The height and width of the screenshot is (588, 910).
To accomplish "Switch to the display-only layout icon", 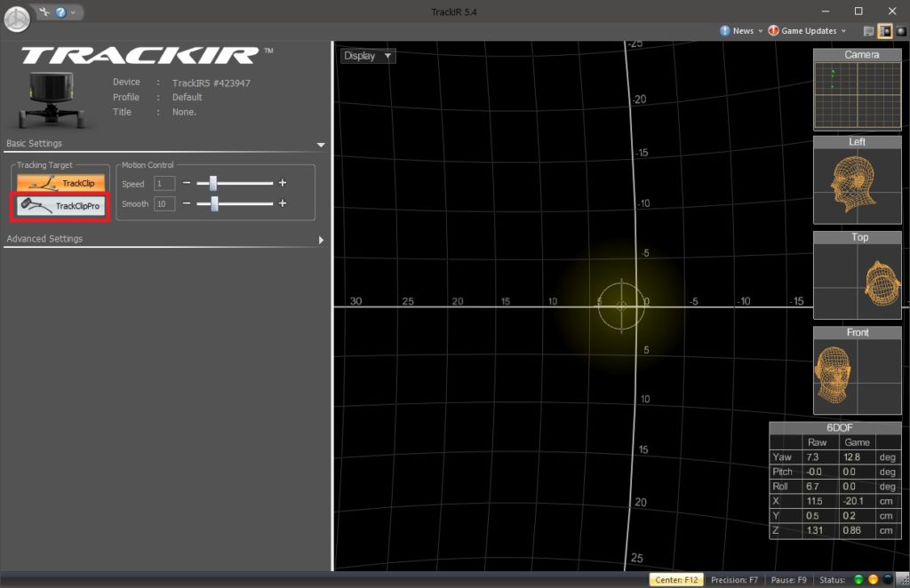I will 901,31.
